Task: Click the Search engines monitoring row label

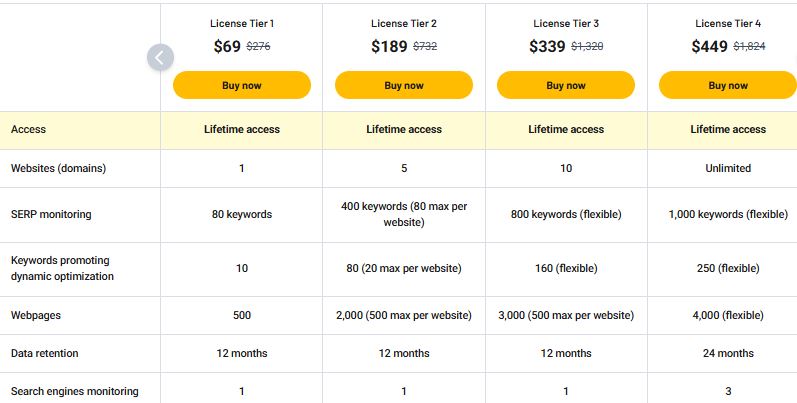Action: click(74, 391)
